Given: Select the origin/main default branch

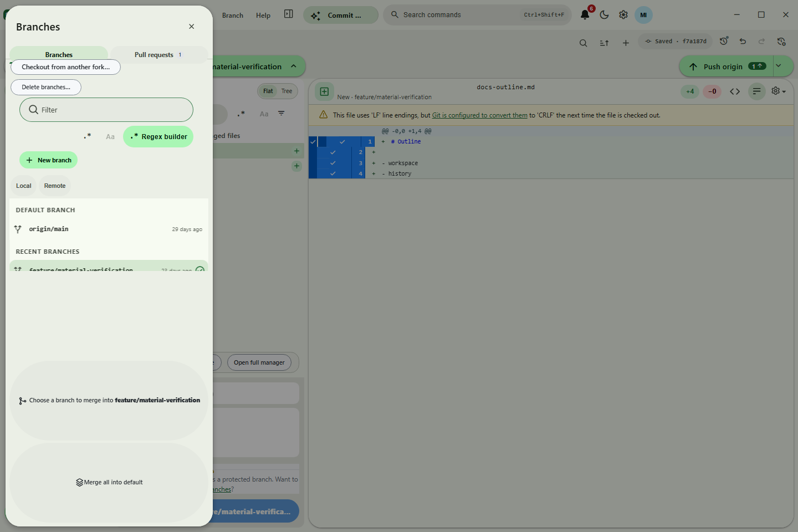Looking at the screenshot, I should pyautogui.click(x=109, y=229).
